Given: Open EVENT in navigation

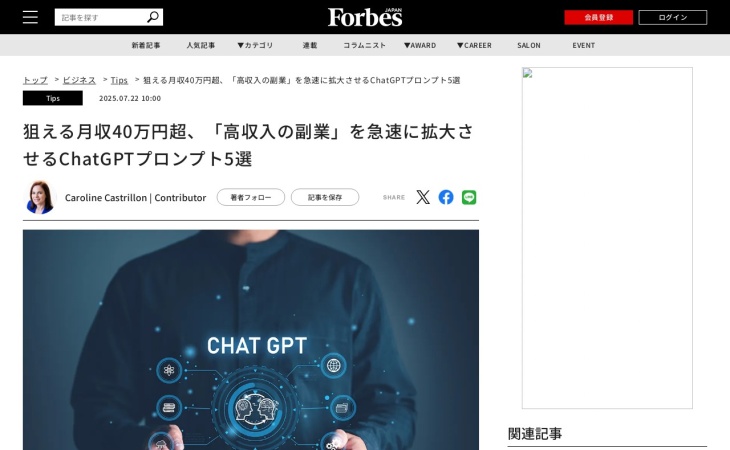Looking at the screenshot, I should [x=584, y=45].
